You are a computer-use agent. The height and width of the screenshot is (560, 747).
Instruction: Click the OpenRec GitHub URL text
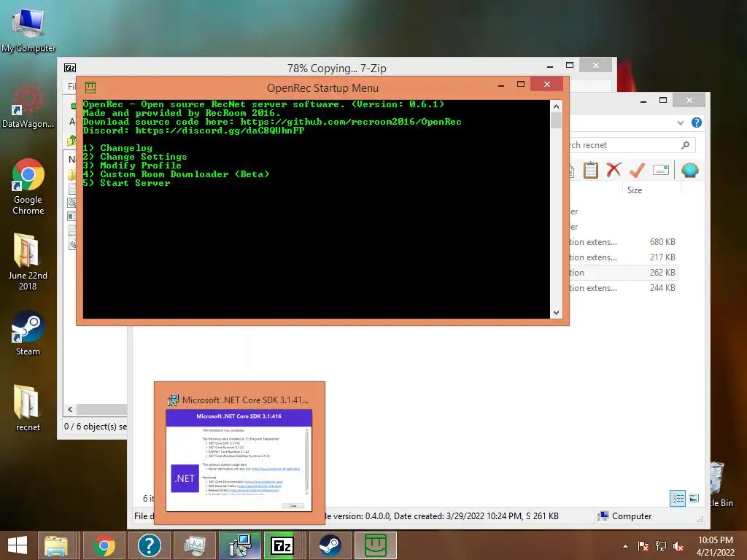point(351,122)
